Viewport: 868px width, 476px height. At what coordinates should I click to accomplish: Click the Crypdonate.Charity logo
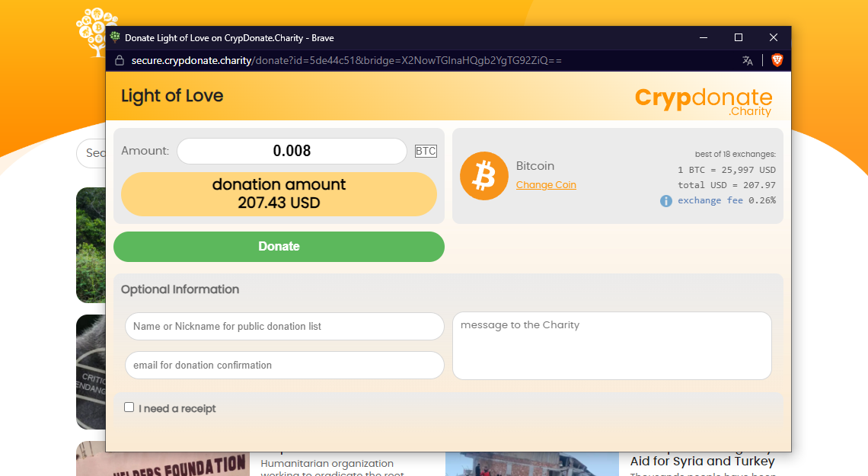(x=703, y=101)
